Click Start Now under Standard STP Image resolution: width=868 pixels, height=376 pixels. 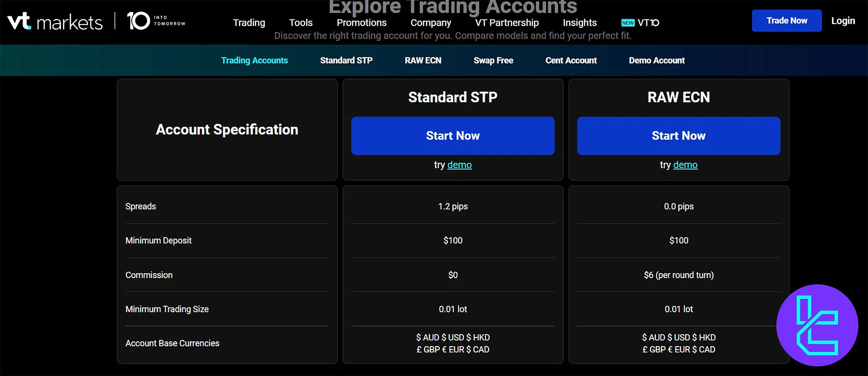coord(453,136)
